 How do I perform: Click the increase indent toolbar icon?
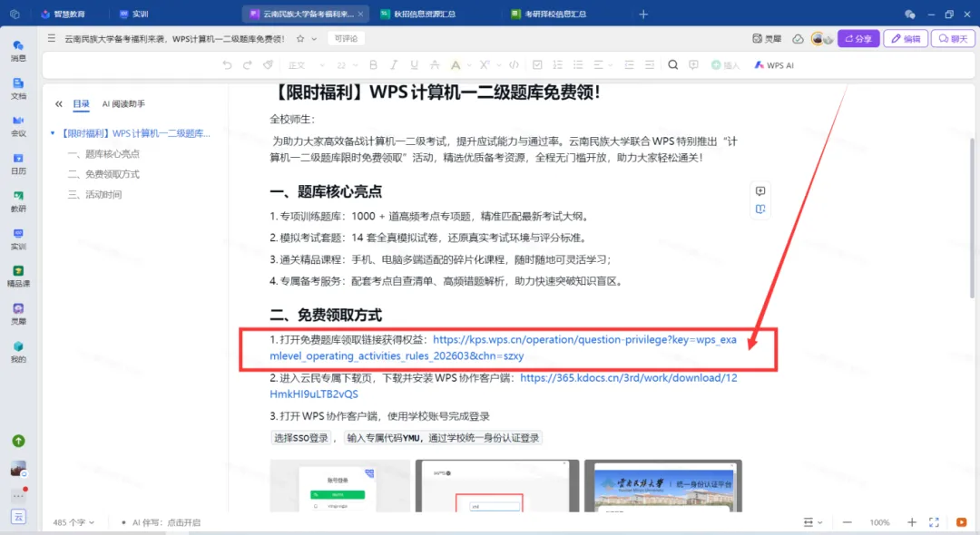(650, 65)
